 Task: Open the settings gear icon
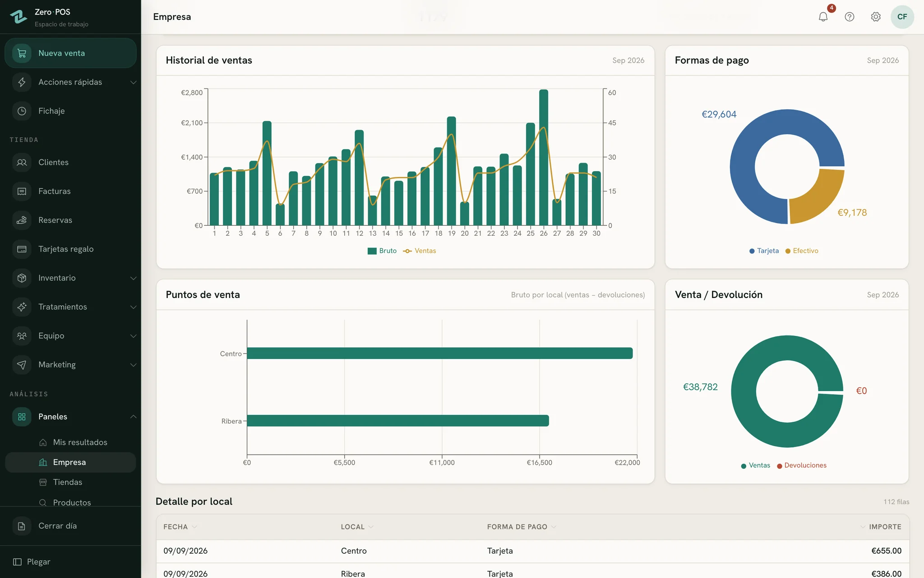coord(876,17)
